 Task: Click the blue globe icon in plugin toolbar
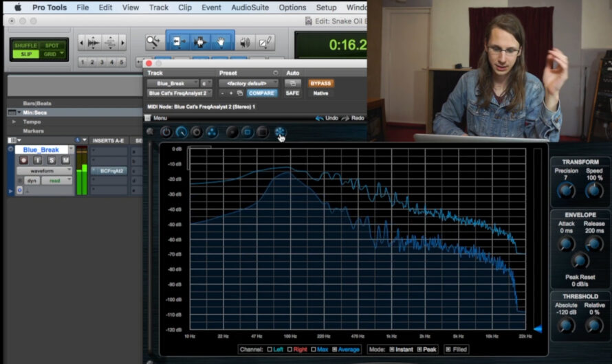click(280, 132)
